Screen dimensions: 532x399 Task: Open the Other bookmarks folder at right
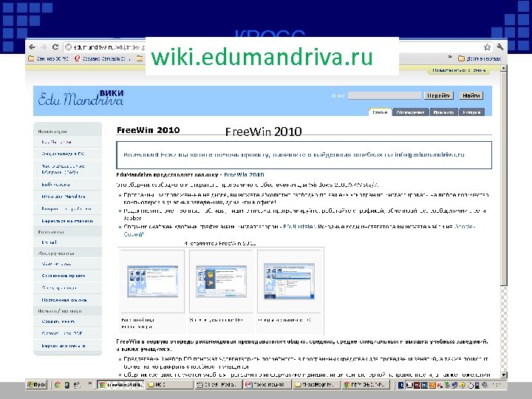click(x=480, y=58)
